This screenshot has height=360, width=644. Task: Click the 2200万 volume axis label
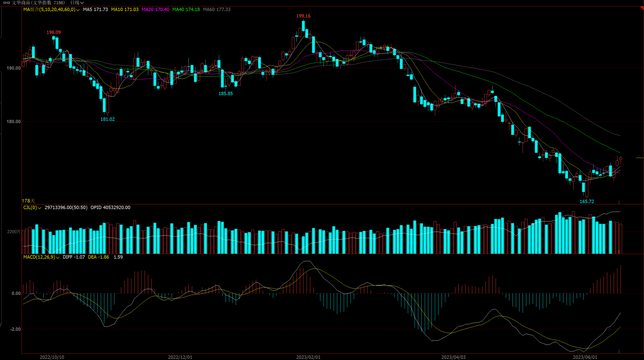coord(14,232)
